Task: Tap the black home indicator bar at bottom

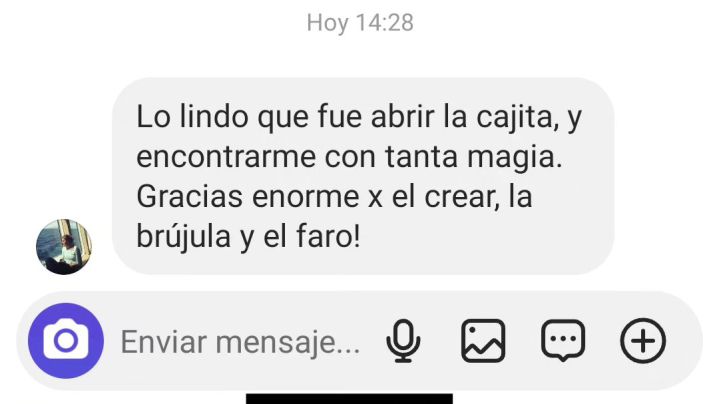Action: point(349,398)
